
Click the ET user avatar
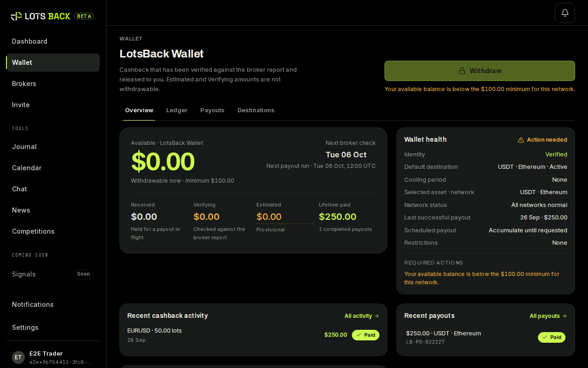tap(18, 357)
